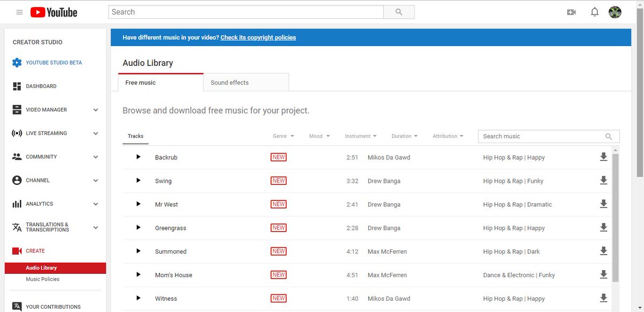This screenshot has height=312, width=644.
Task: Click the Create section label
Action: point(35,251)
